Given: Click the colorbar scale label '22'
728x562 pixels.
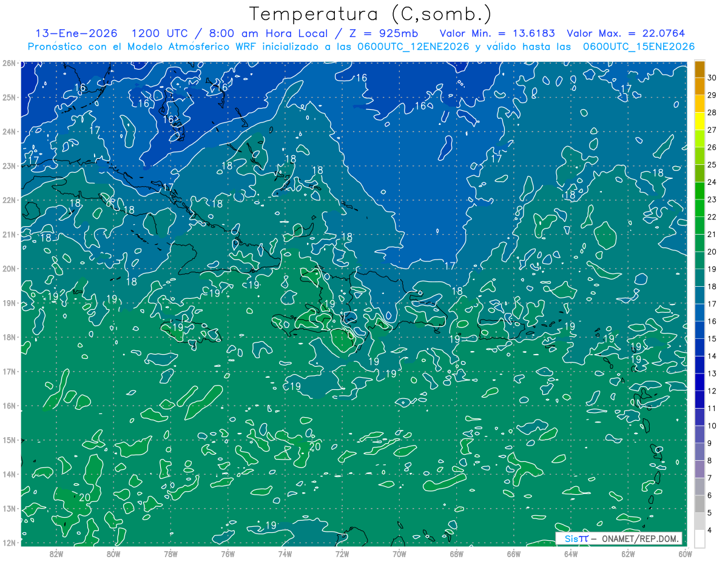Looking at the screenshot, I should click(712, 217).
